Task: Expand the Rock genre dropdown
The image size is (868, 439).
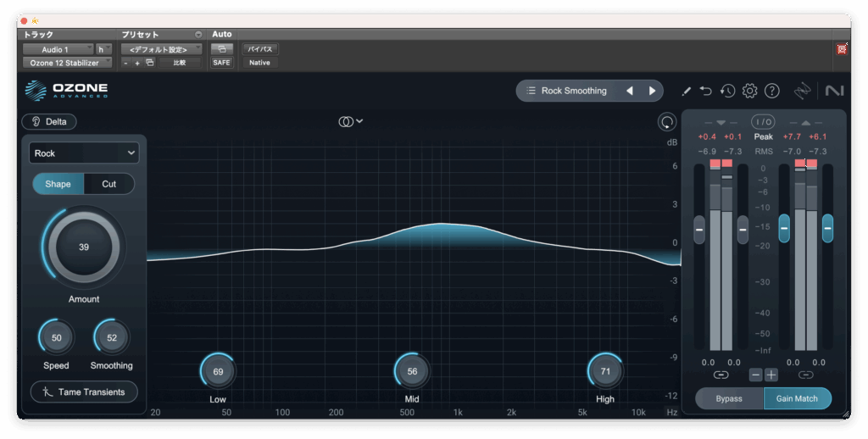Action: click(x=84, y=153)
